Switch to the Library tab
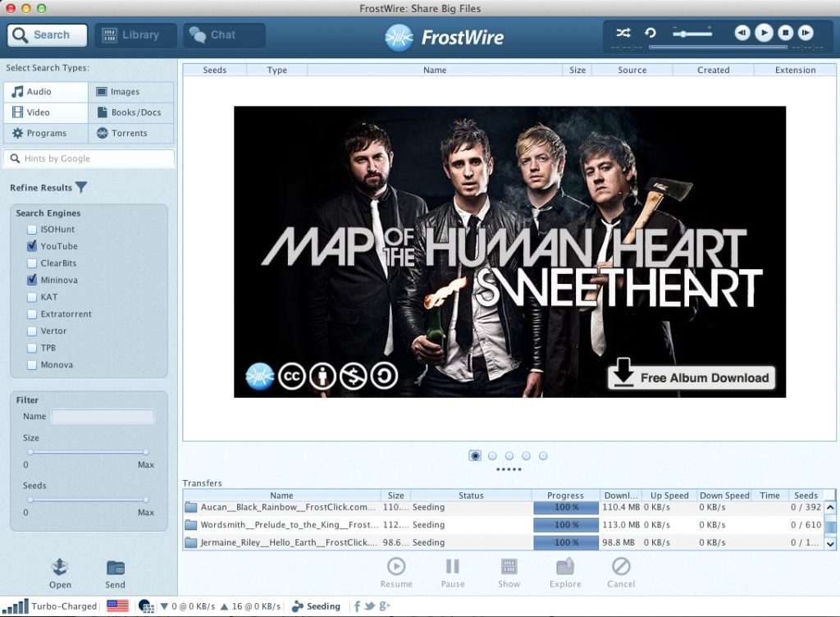Screen dimensions: 840x617 click(135, 35)
